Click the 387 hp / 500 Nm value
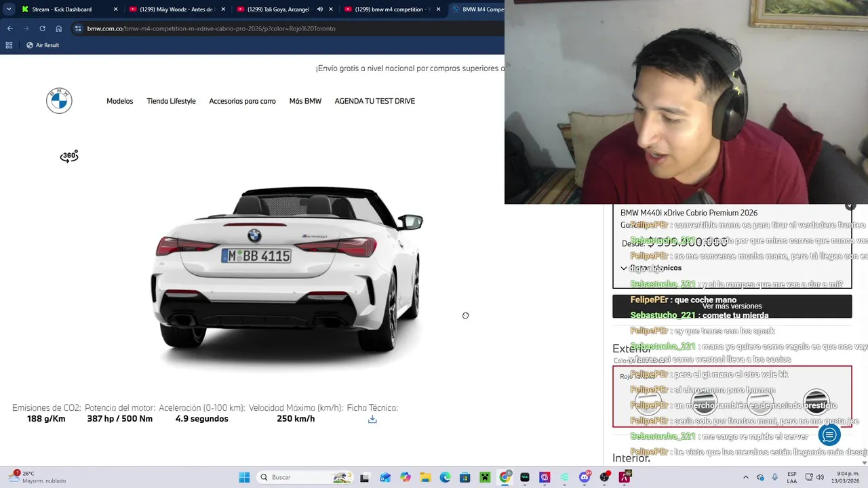The image size is (868, 488). (x=119, y=419)
